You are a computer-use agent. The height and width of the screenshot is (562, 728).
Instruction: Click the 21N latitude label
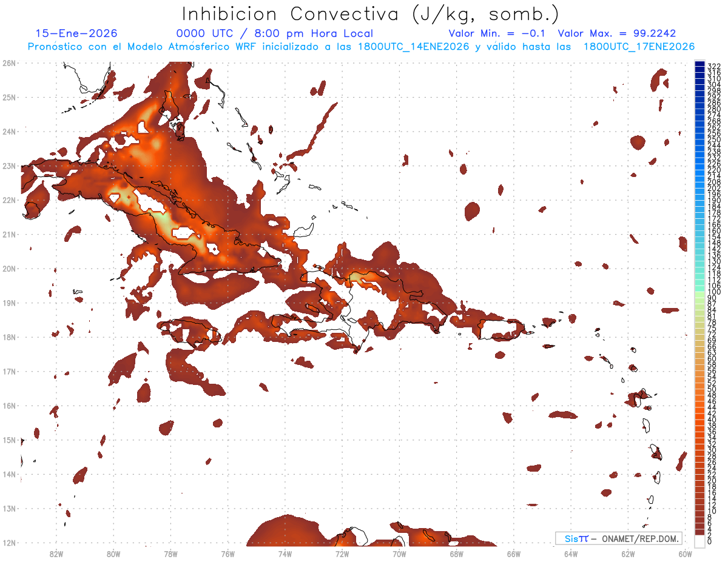[x=8, y=234]
